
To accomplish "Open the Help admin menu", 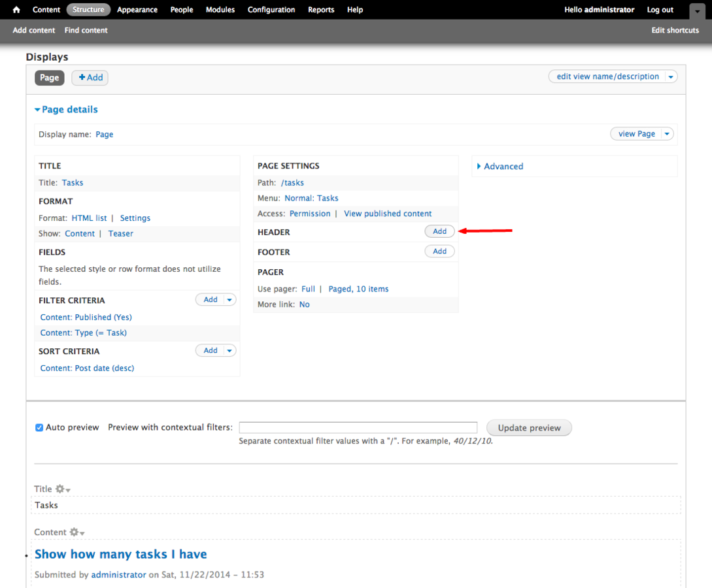I will pyautogui.click(x=355, y=10).
